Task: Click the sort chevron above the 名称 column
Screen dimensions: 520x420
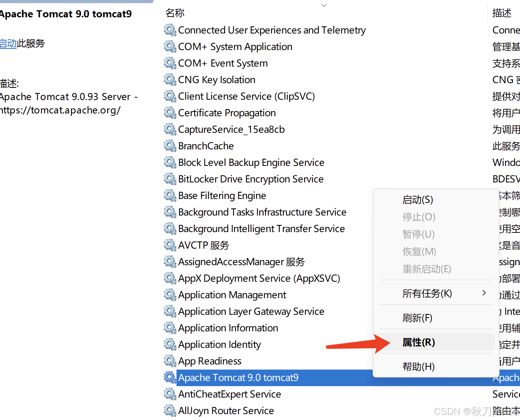Action: click(324, 5)
